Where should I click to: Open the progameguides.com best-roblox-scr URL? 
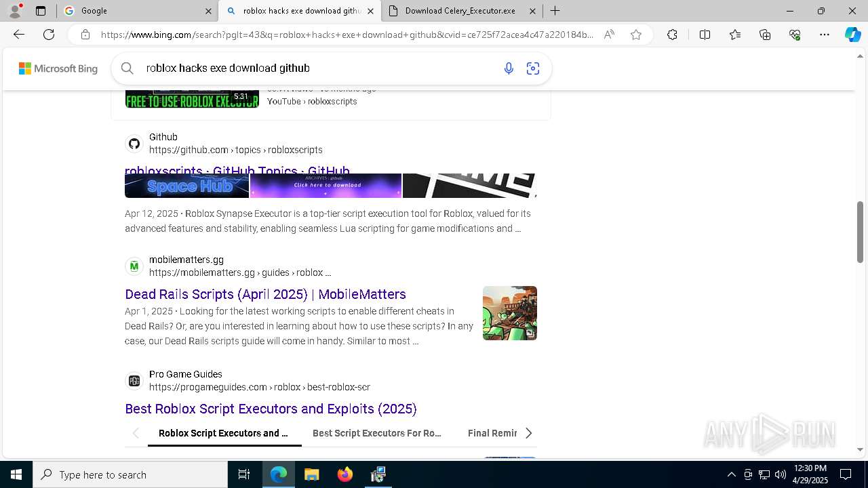(x=260, y=387)
